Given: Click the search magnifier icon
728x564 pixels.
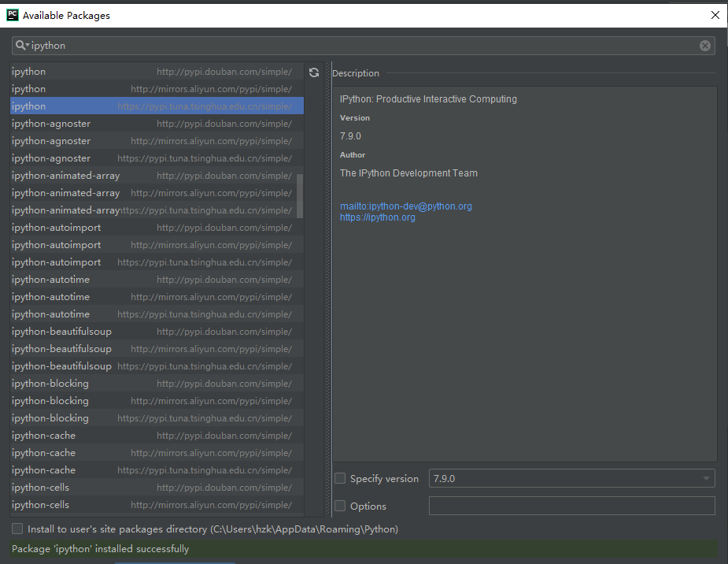Looking at the screenshot, I should click(x=21, y=46).
